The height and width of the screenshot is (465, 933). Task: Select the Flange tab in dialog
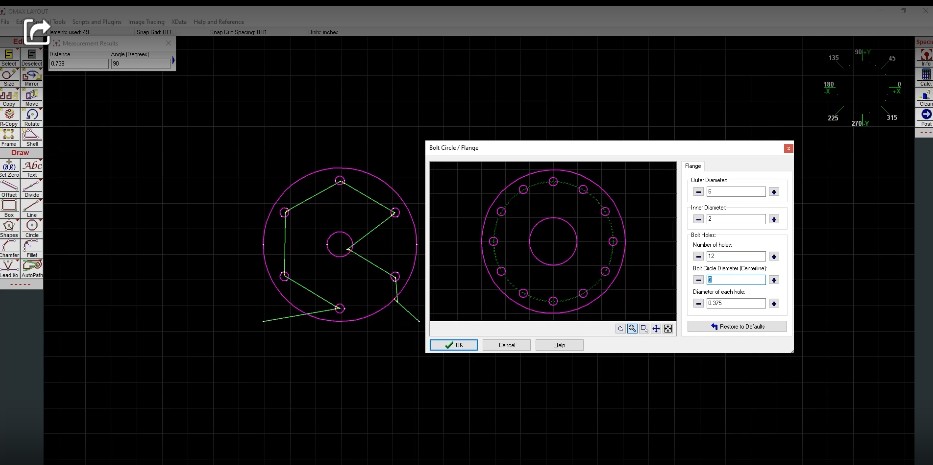[x=693, y=166]
